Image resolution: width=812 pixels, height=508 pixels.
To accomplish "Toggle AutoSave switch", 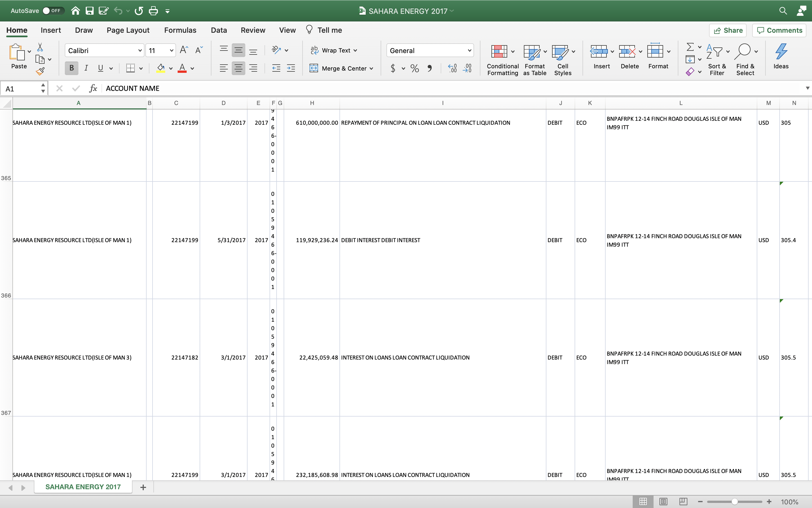I will 53,11.
